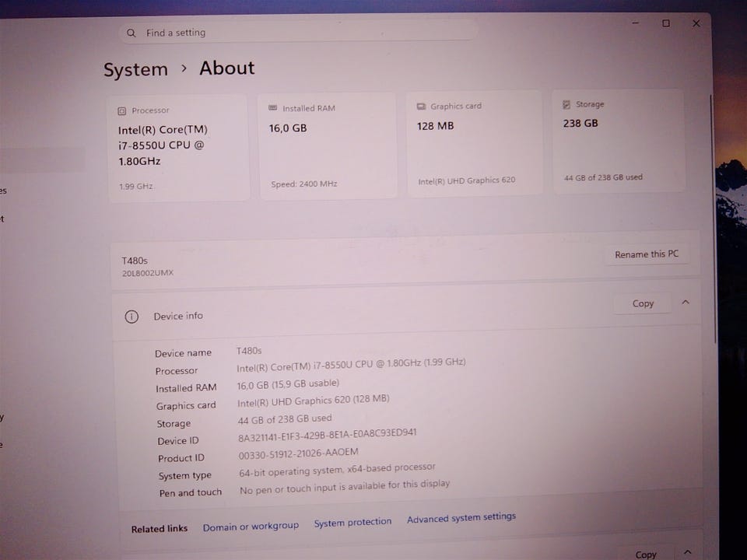Click '16,0 GB (15,9 GB usable)' value
The image size is (747, 560).
tap(288, 384)
